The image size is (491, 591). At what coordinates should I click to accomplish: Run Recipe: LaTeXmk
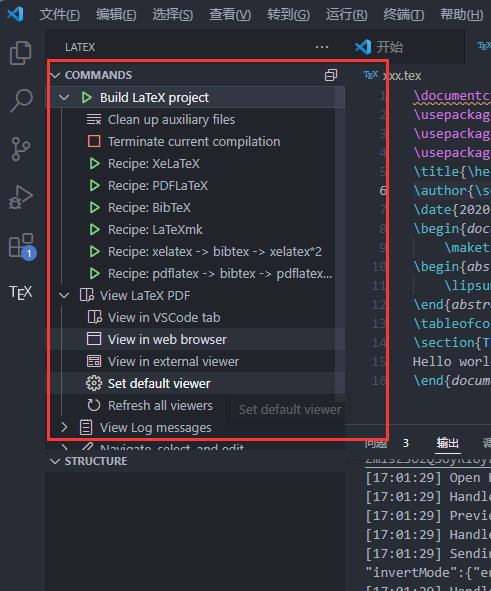(x=155, y=230)
